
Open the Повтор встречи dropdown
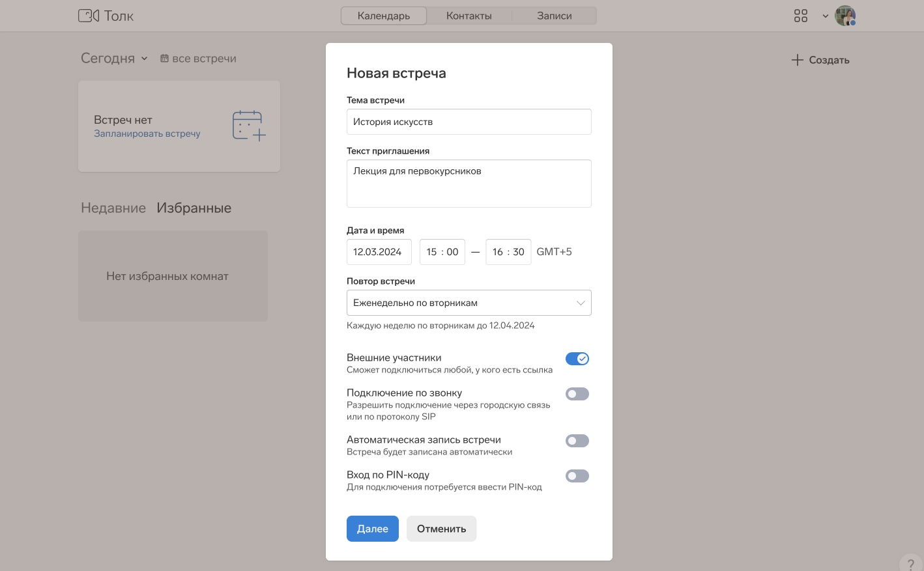469,303
